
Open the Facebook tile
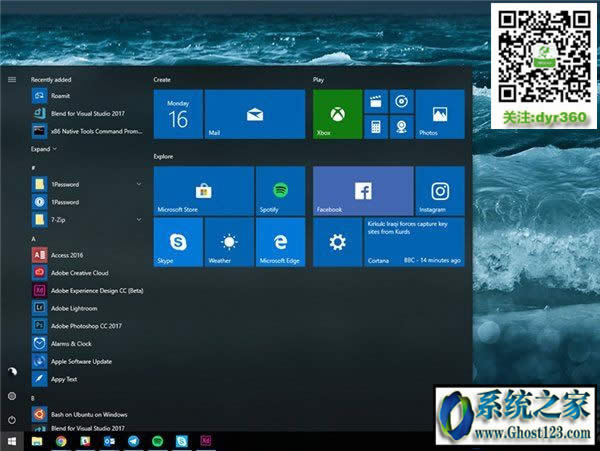click(363, 190)
